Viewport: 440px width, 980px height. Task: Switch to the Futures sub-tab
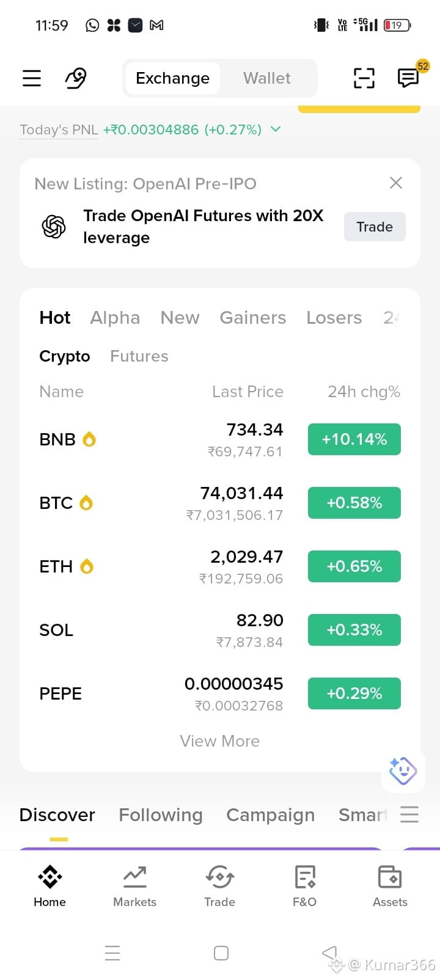point(139,356)
